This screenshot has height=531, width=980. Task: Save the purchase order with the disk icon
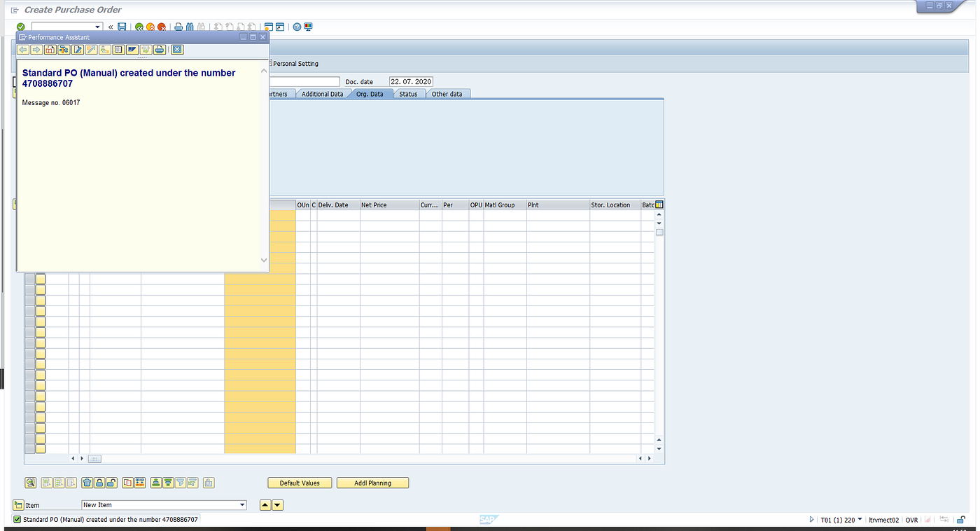[122, 27]
